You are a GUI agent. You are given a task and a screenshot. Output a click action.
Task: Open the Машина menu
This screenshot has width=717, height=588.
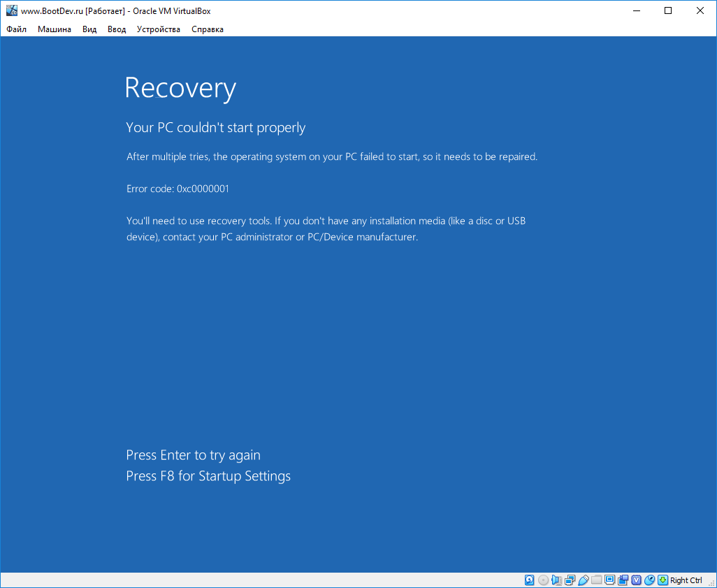click(x=55, y=29)
